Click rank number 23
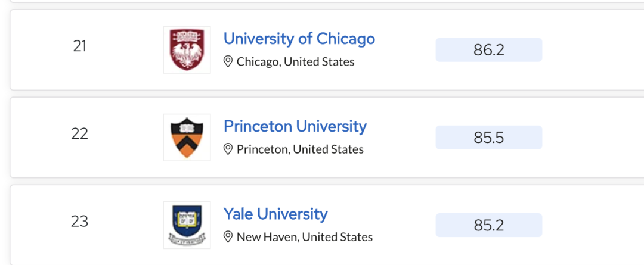The height and width of the screenshot is (265, 644). (80, 222)
